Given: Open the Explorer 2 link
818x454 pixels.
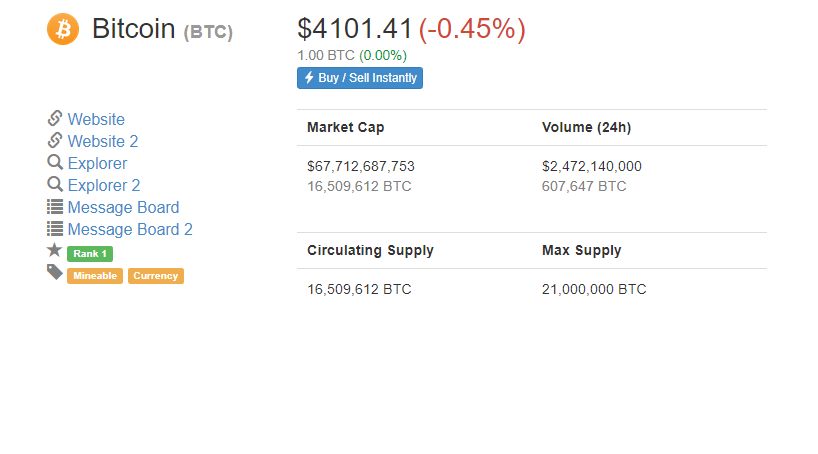Looking at the screenshot, I should (104, 185).
